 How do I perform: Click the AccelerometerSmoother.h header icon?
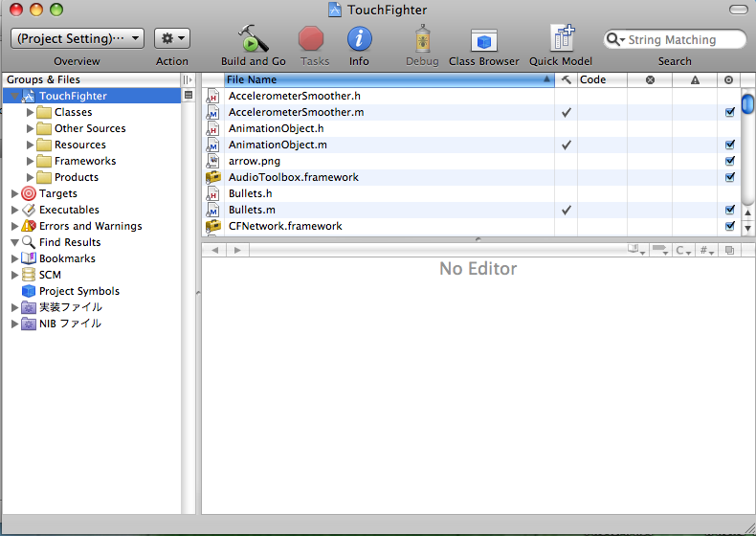[x=212, y=96]
